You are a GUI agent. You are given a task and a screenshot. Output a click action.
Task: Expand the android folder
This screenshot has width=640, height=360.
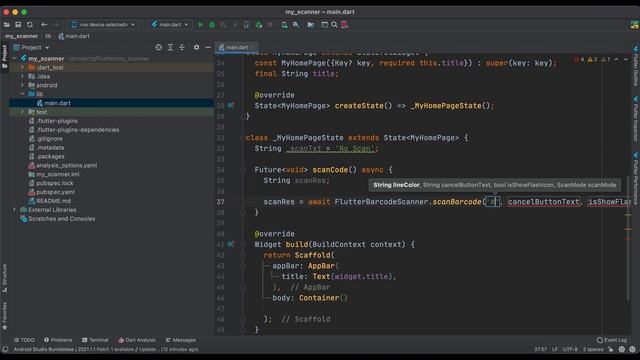(x=22, y=85)
